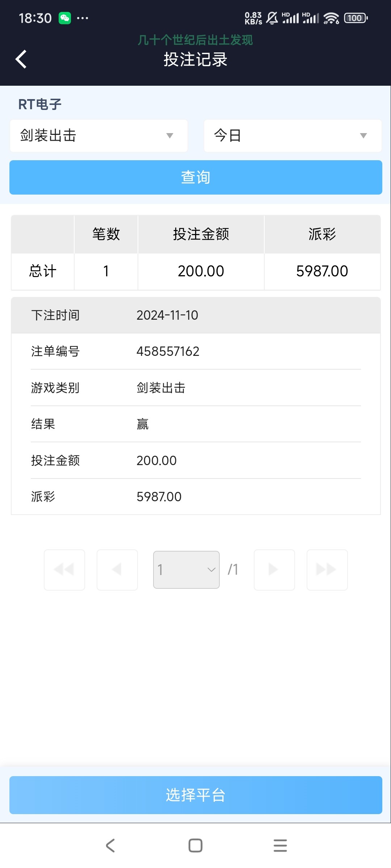Open the page number selector
The width and height of the screenshot is (391, 868).
click(186, 570)
